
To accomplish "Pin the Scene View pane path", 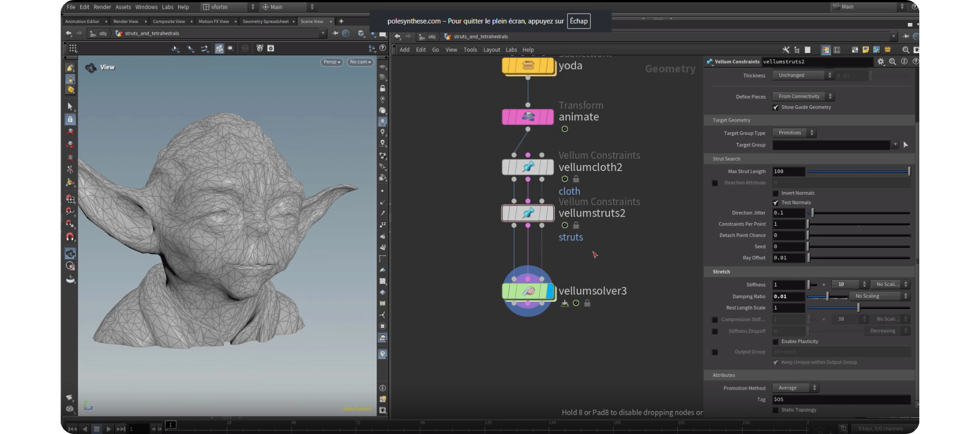I will (335, 33).
